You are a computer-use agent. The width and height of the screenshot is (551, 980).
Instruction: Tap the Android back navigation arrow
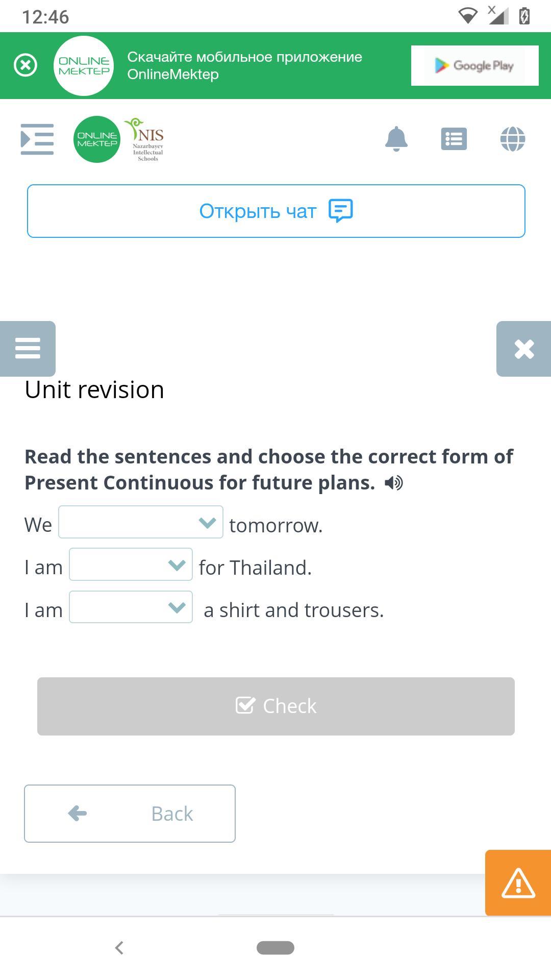tap(119, 948)
